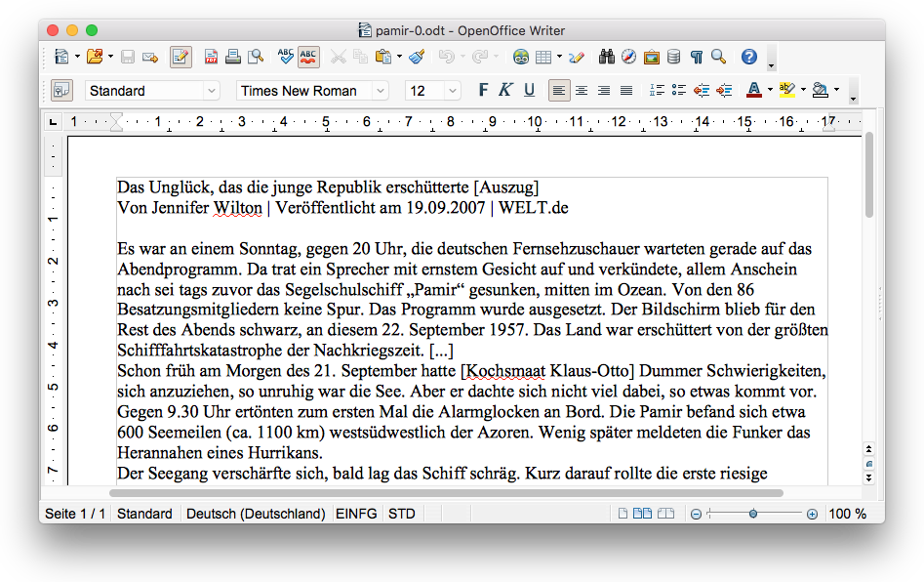Apply Font Color red A swatch

(753, 90)
